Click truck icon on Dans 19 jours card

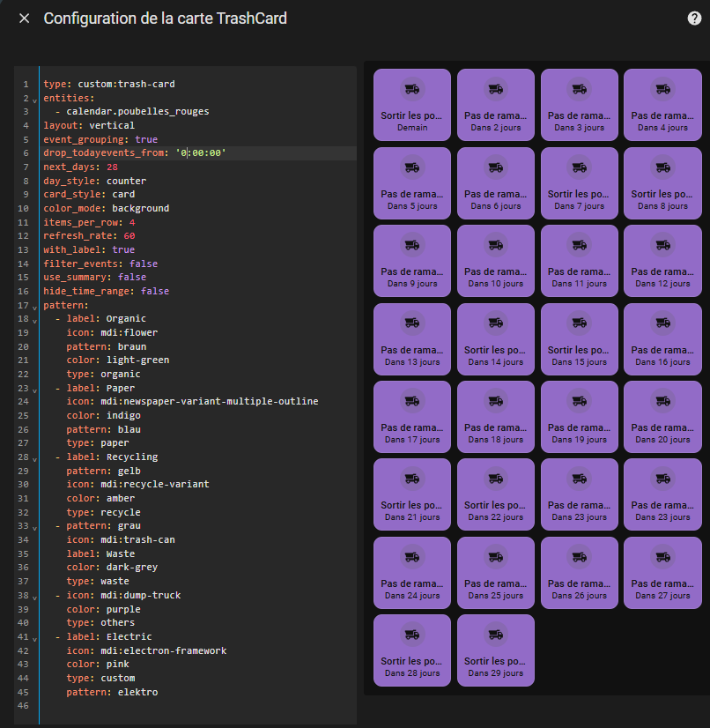(x=579, y=401)
